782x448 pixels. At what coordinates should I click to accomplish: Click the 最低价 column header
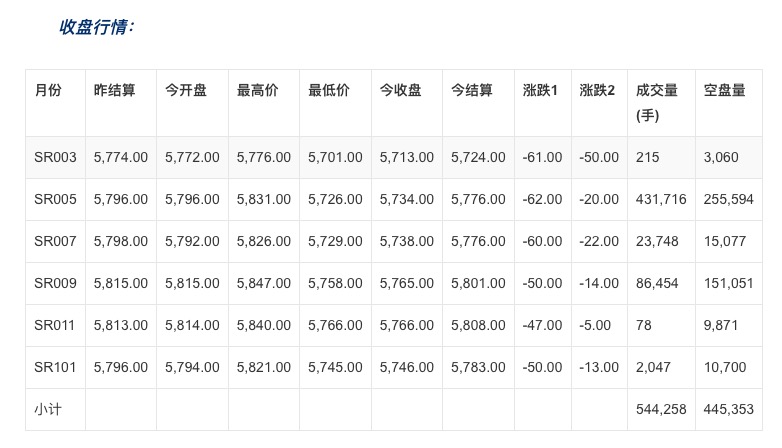[x=329, y=91]
